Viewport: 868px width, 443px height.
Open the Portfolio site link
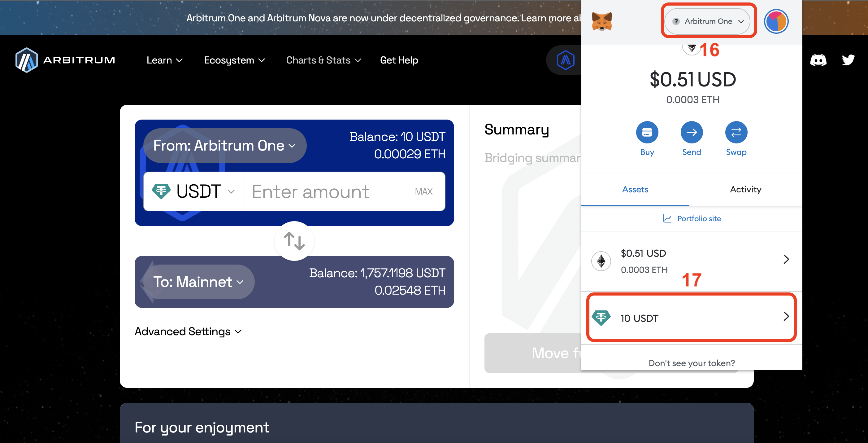[692, 218]
